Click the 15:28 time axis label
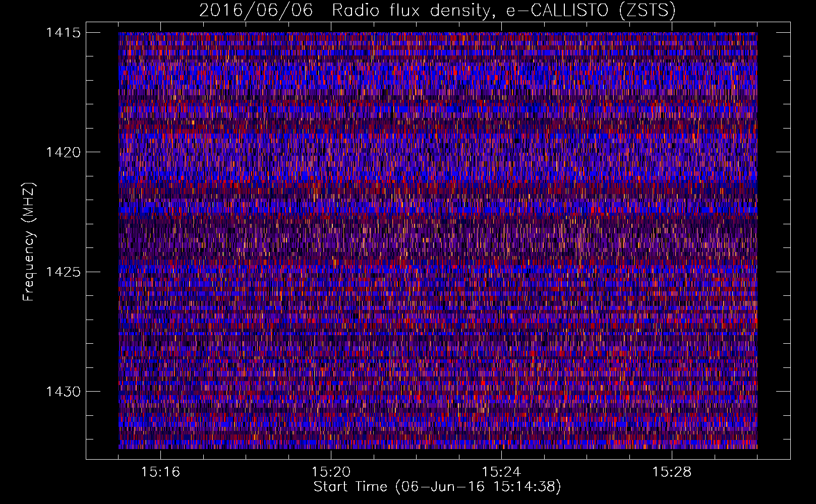This screenshot has width=816, height=504. point(672,472)
